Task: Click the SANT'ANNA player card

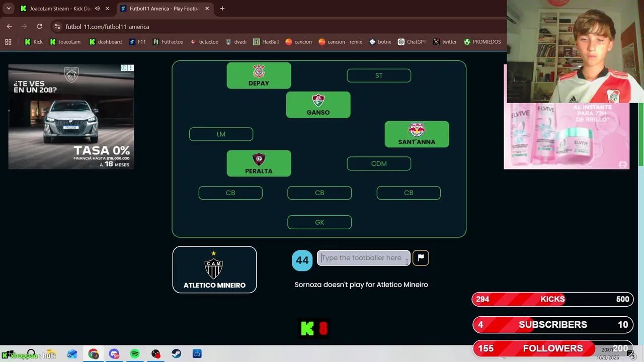Action: pyautogui.click(x=417, y=134)
